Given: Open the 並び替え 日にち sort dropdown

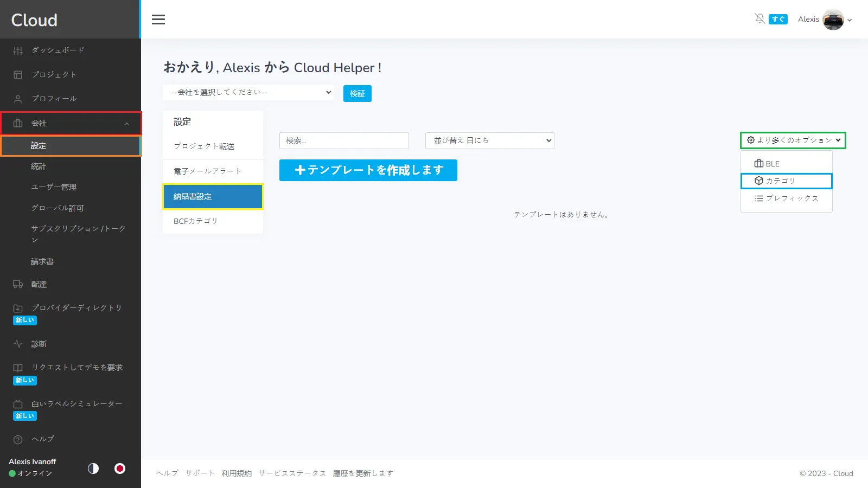Looking at the screenshot, I should tap(489, 140).
